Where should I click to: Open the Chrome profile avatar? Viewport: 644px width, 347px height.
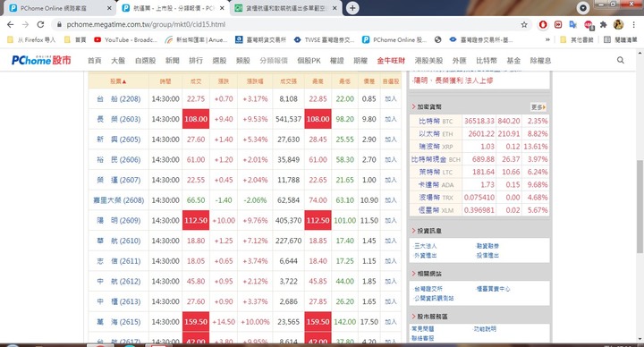[619, 25]
